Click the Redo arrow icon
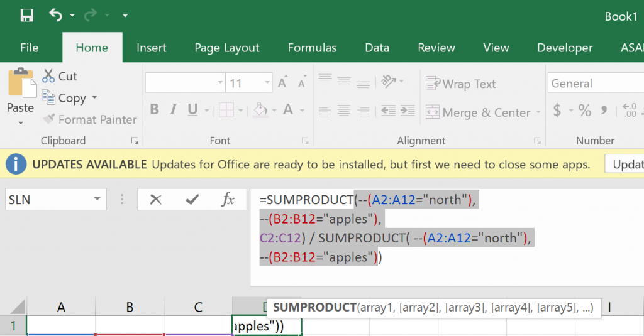 [x=90, y=15]
